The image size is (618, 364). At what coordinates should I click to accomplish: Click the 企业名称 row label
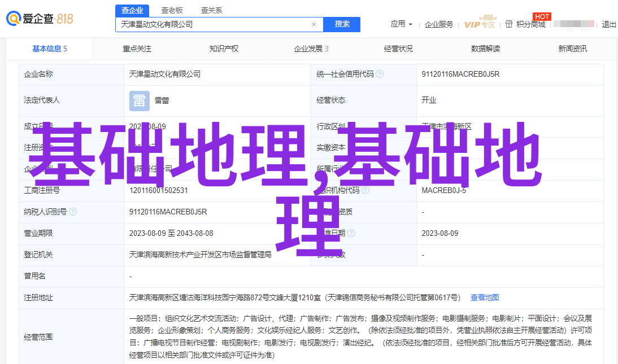coord(38,74)
